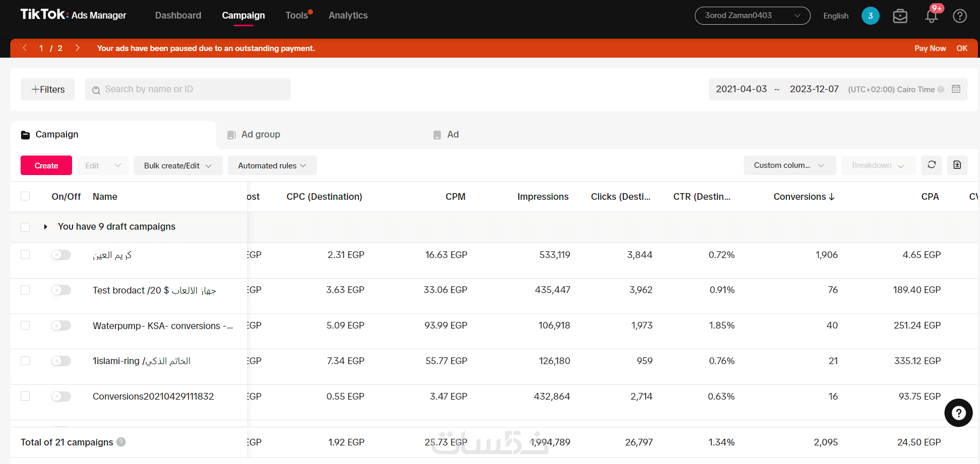
Task: Click Pay Now in the alert banner
Action: [x=930, y=48]
